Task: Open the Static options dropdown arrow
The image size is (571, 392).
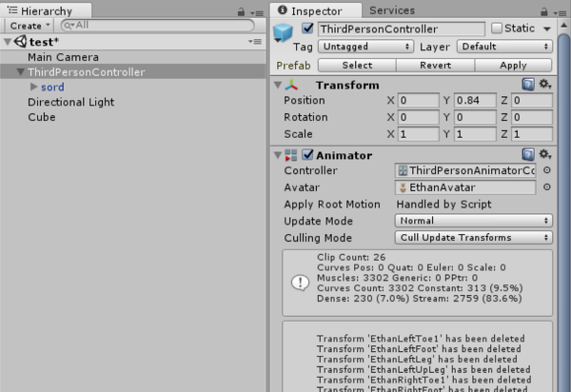Action: (x=547, y=29)
